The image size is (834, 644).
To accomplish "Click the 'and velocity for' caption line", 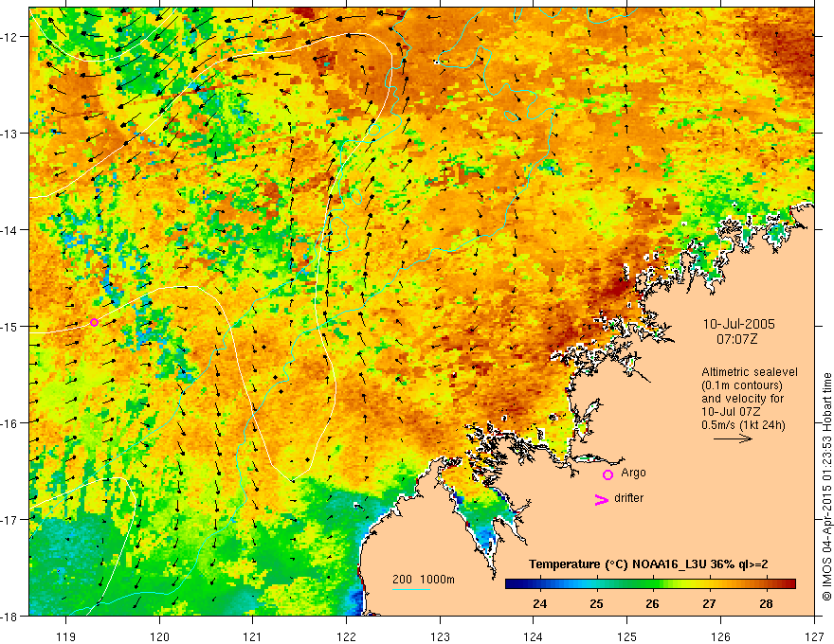I will [x=742, y=399].
